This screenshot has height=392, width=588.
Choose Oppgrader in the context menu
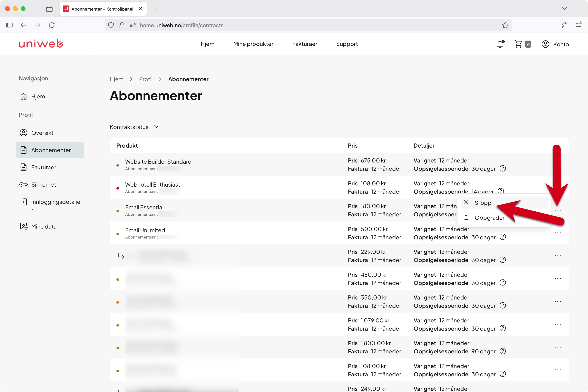(504, 218)
